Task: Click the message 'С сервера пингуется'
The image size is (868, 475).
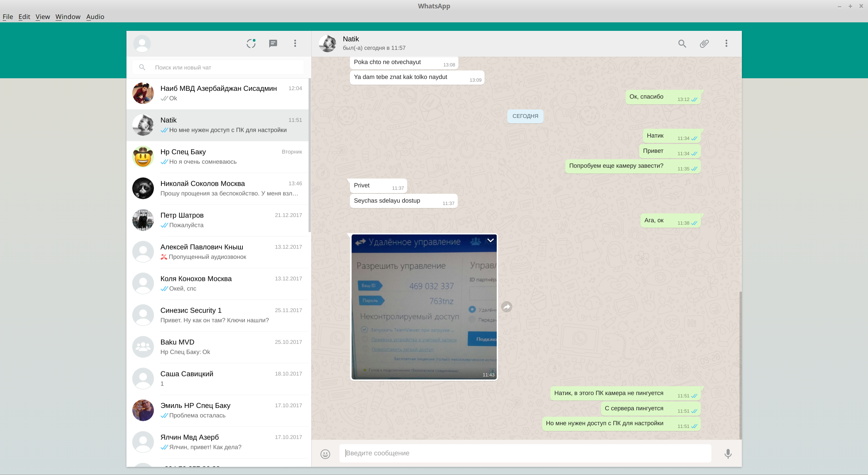Action: click(x=651, y=409)
